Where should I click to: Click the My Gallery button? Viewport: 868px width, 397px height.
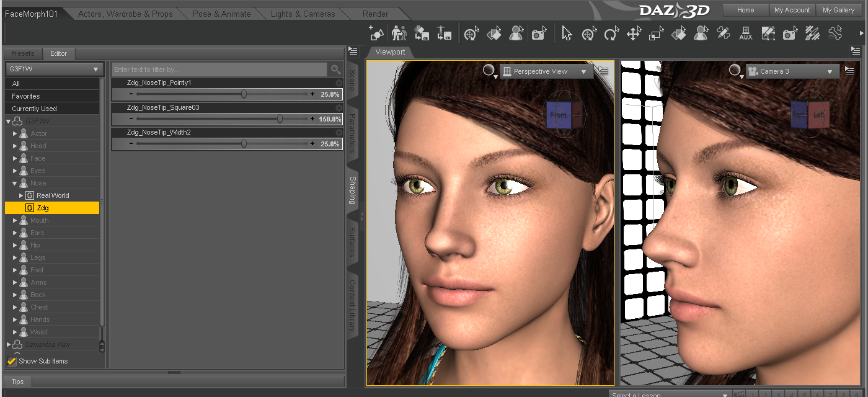pos(839,10)
